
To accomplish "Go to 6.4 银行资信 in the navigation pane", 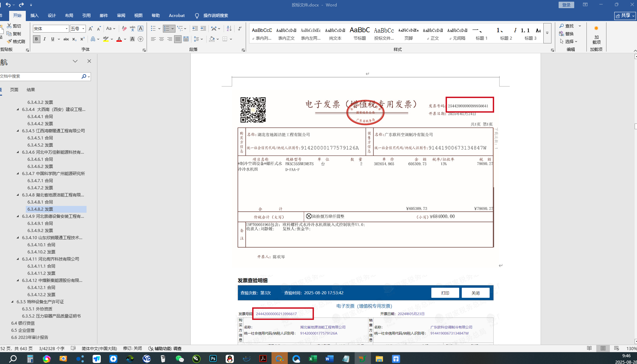I will 23,323.
